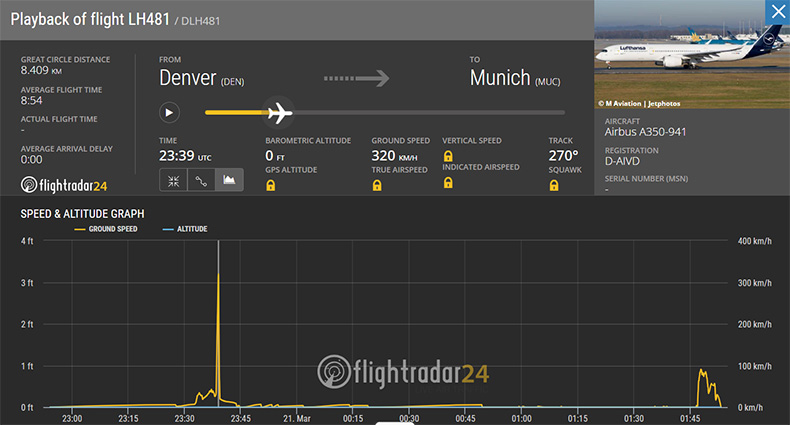
Task: Toggle the flight route path icon
Action: [x=201, y=181]
